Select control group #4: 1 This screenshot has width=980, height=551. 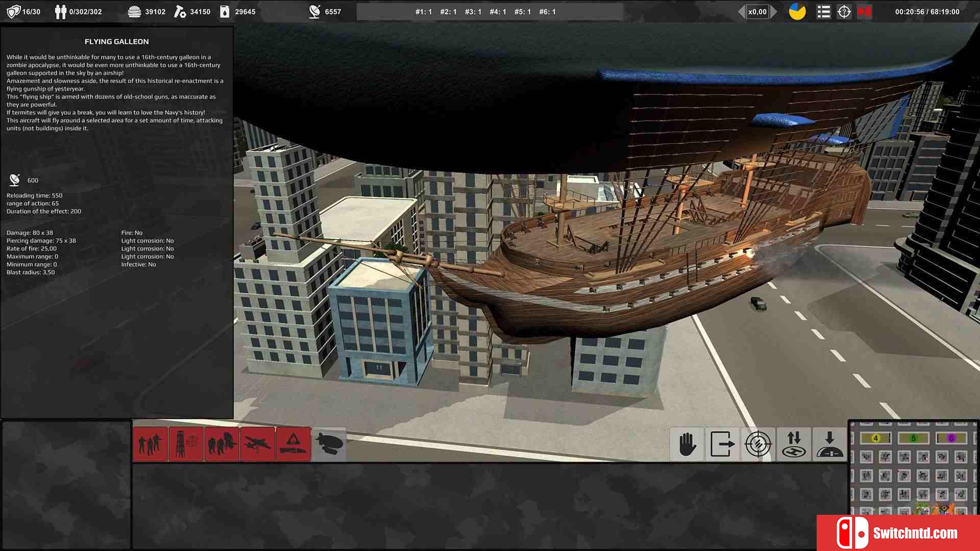(498, 11)
